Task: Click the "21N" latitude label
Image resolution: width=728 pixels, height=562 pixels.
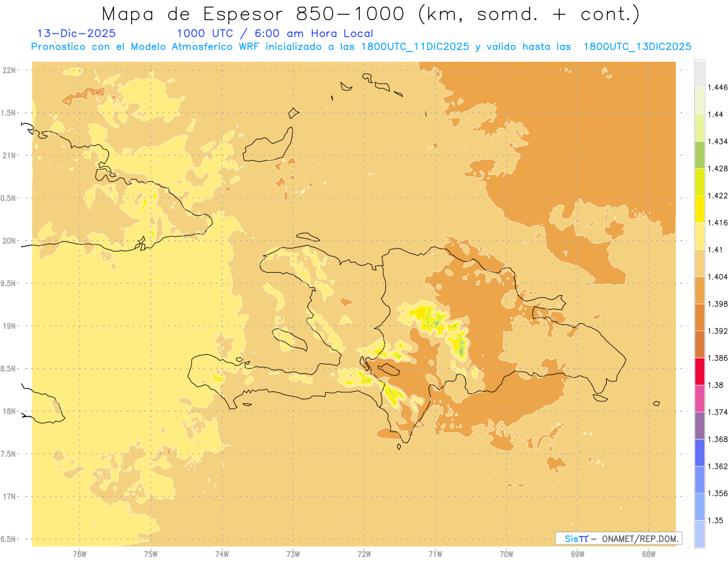Action: [9, 155]
